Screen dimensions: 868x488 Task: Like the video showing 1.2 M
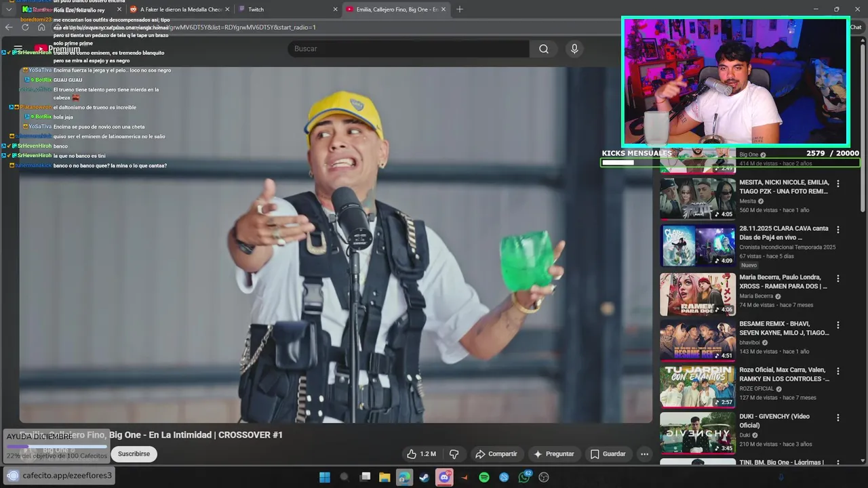click(421, 454)
